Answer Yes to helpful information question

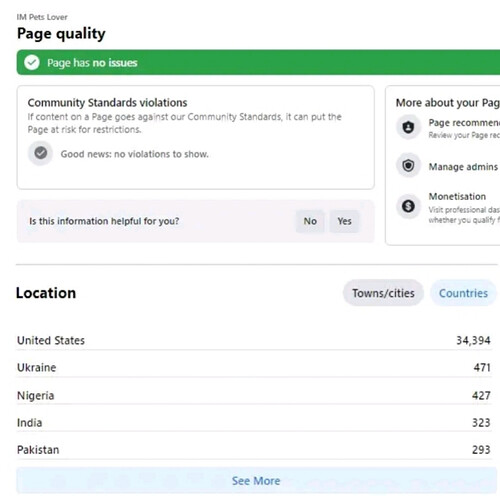click(344, 221)
